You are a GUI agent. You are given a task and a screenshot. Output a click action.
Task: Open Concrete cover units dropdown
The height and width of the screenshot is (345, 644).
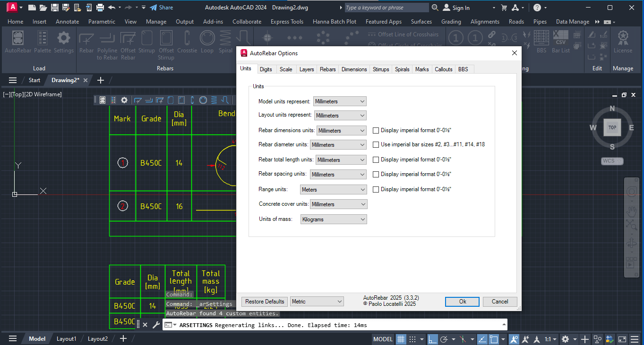click(338, 204)
